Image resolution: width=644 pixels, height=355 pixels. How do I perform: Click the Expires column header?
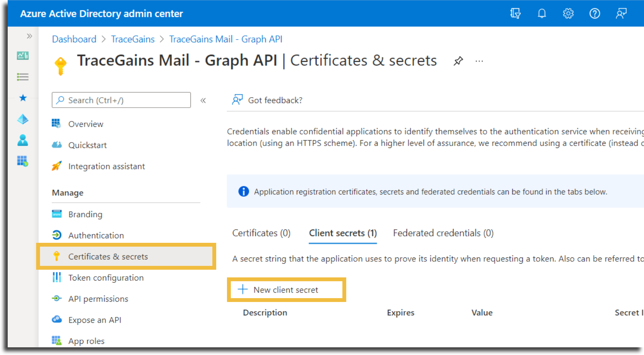point(400,312)
